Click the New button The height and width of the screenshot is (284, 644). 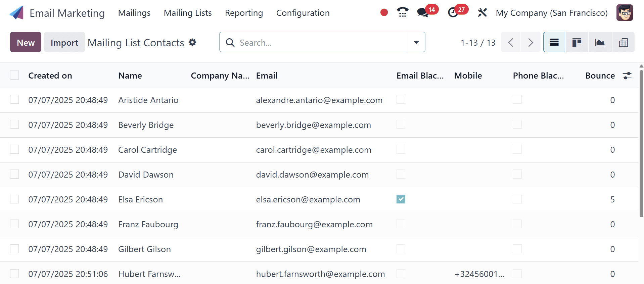(26, 42)
